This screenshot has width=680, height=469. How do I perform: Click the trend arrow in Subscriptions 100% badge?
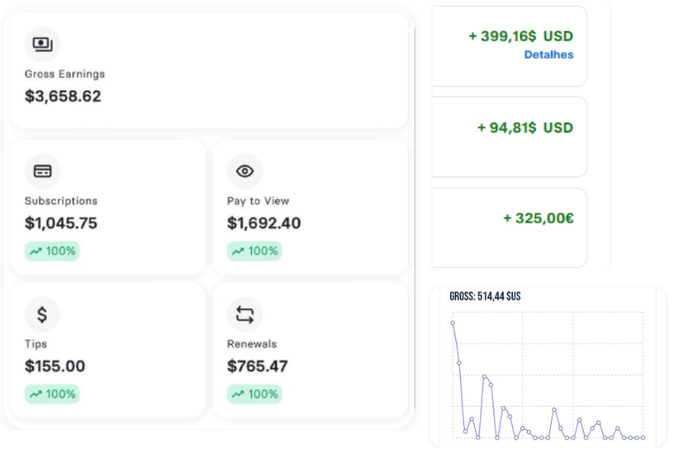(x=36, y=251)
